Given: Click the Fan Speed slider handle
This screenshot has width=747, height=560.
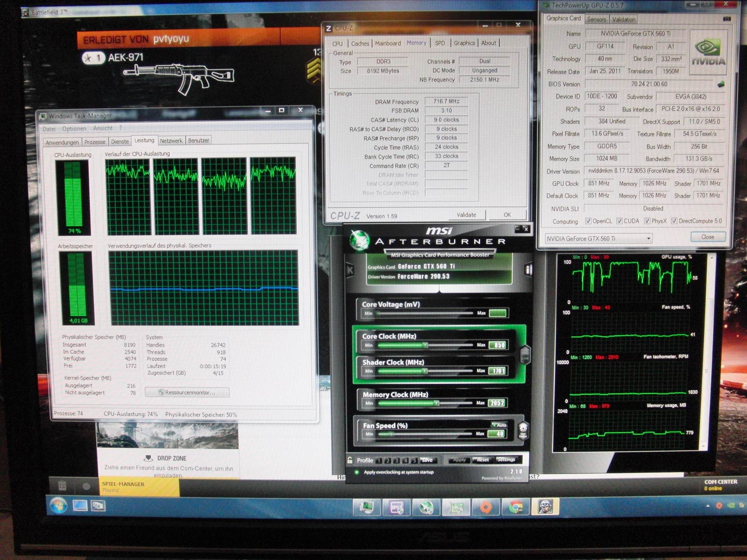Looking at the screenshot, I should point(391,434).
